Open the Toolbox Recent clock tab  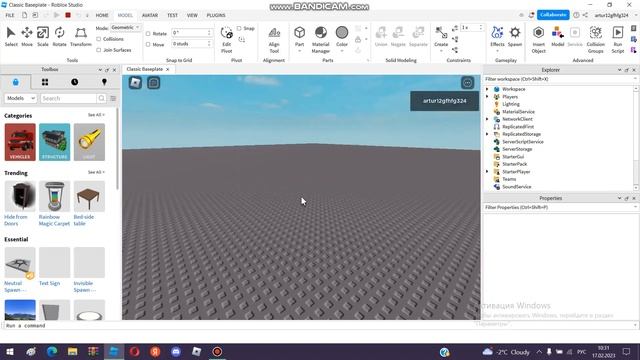tap(74, 82)
